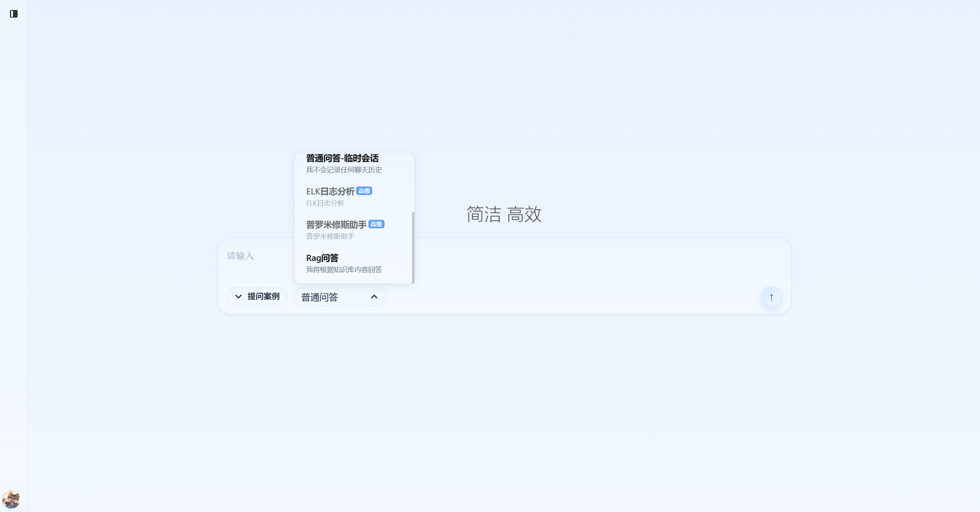The width and height of the screenshot is (980, 512).
Task: Pick the 普罗米修斯助手 option title
Action: (x=336, y=225)
